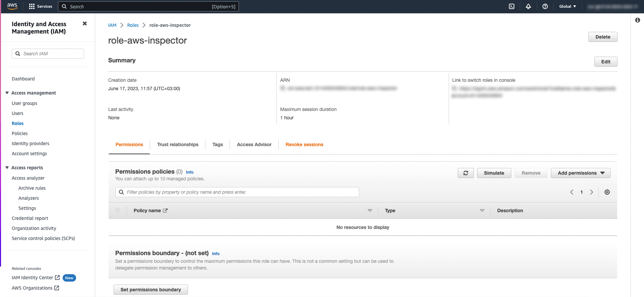Click the external link icon of IAM Identity Center

tap(57, 278)
